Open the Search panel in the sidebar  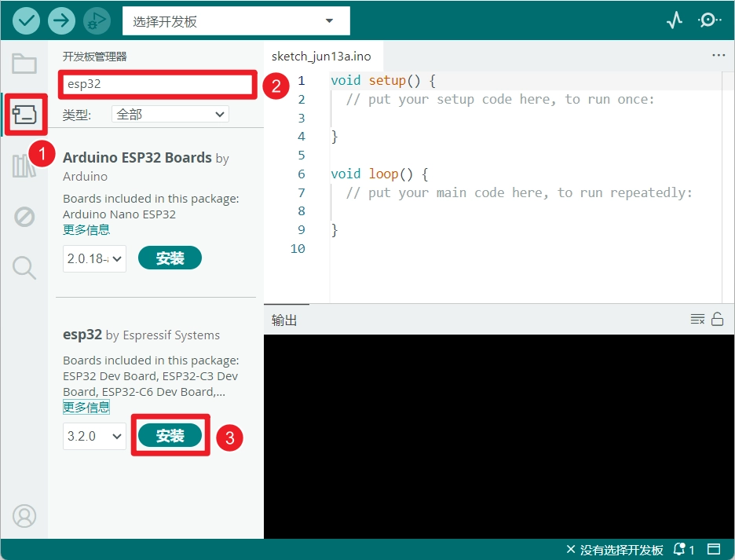tap(24, 268)
